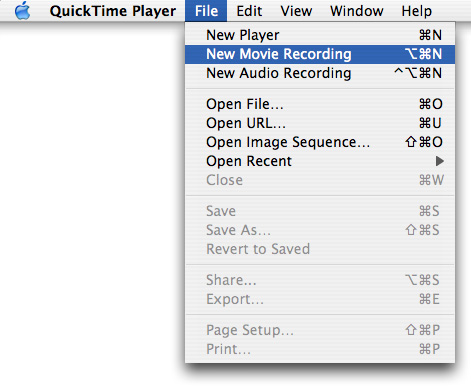Start a New Audio Recording
The image size is (471, 387).
point(320,73)
